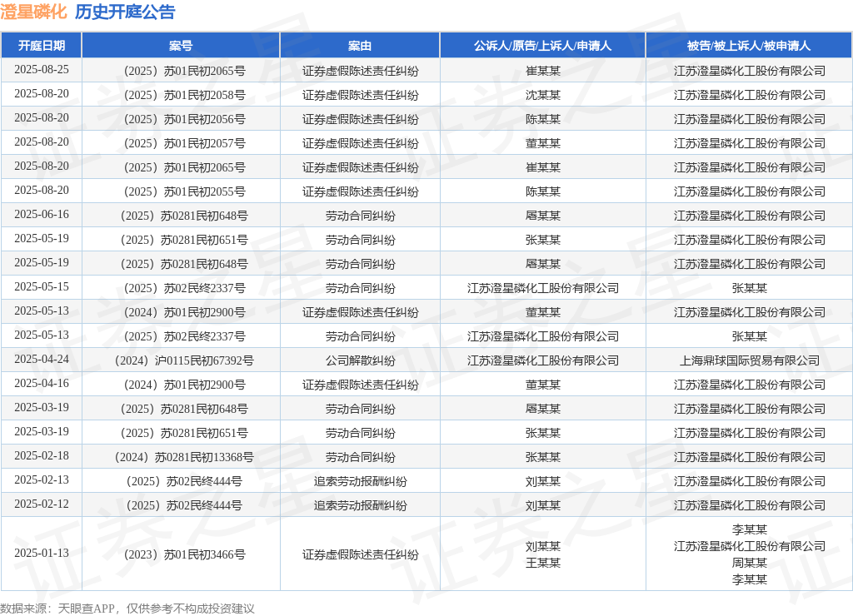Click 苏02民终444号 in the 2025-02-12 row

(x=184, y=505)
